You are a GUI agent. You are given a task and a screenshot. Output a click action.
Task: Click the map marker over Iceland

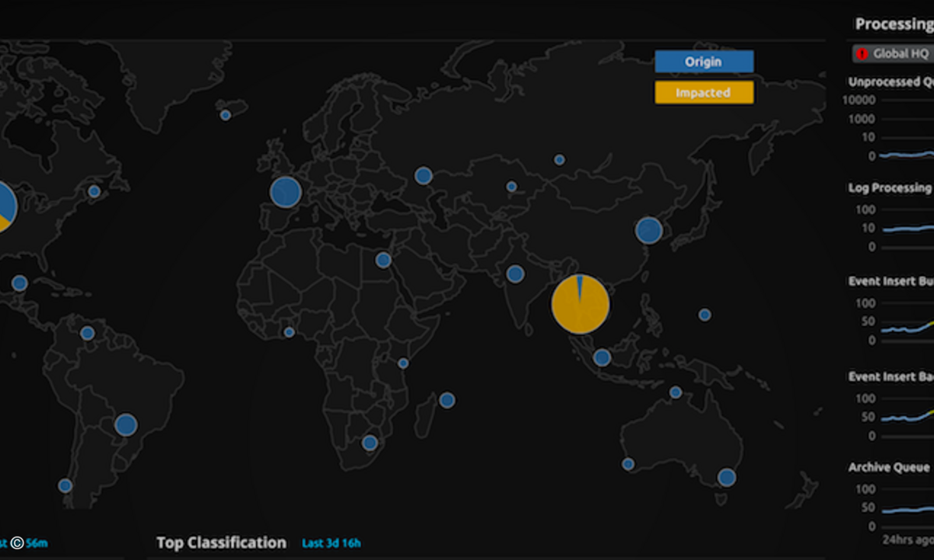[226, 115]
